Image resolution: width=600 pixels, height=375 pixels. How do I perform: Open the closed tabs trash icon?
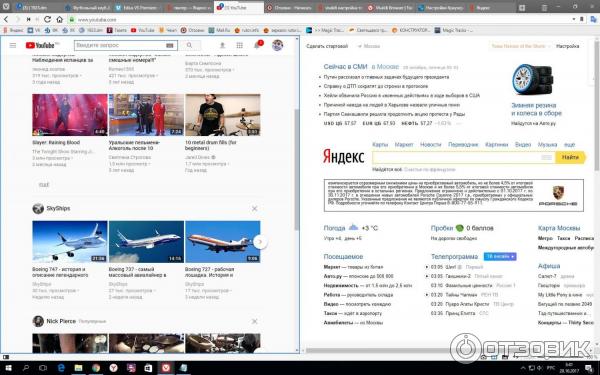click(545, 7)
